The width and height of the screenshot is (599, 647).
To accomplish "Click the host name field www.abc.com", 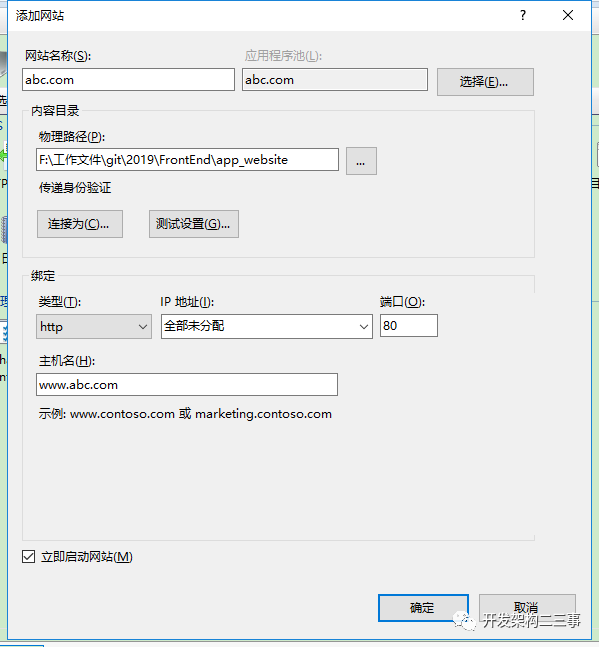I will coord(187,385).
